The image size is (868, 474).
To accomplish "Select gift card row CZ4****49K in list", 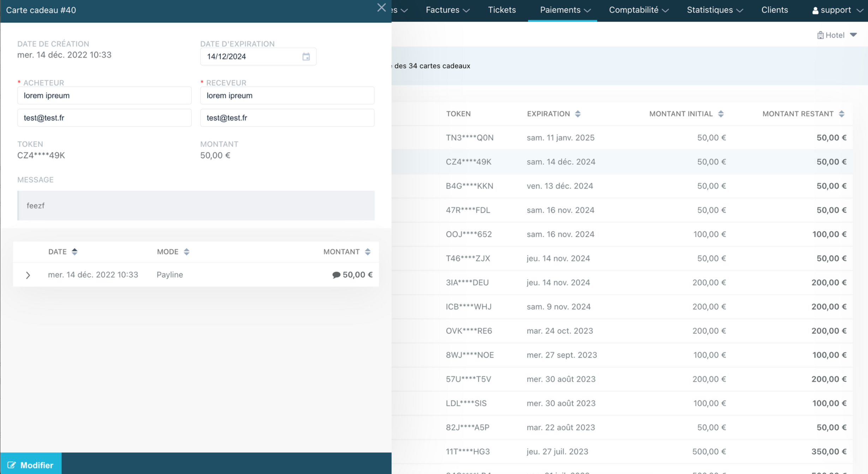I will [622, 162].
